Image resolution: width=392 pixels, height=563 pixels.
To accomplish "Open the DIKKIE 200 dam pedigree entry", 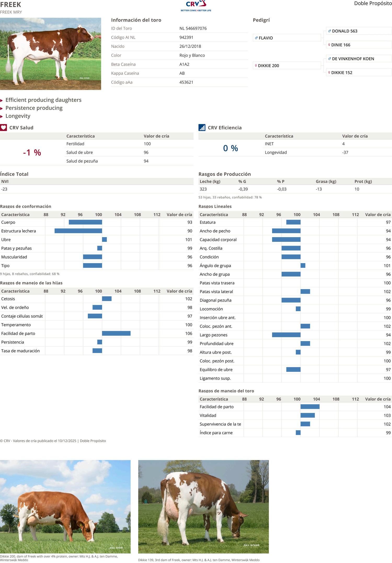I will point(287,66).
